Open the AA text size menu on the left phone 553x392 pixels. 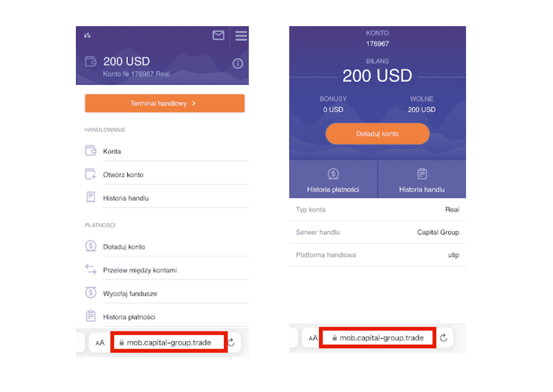coord(100,343)
